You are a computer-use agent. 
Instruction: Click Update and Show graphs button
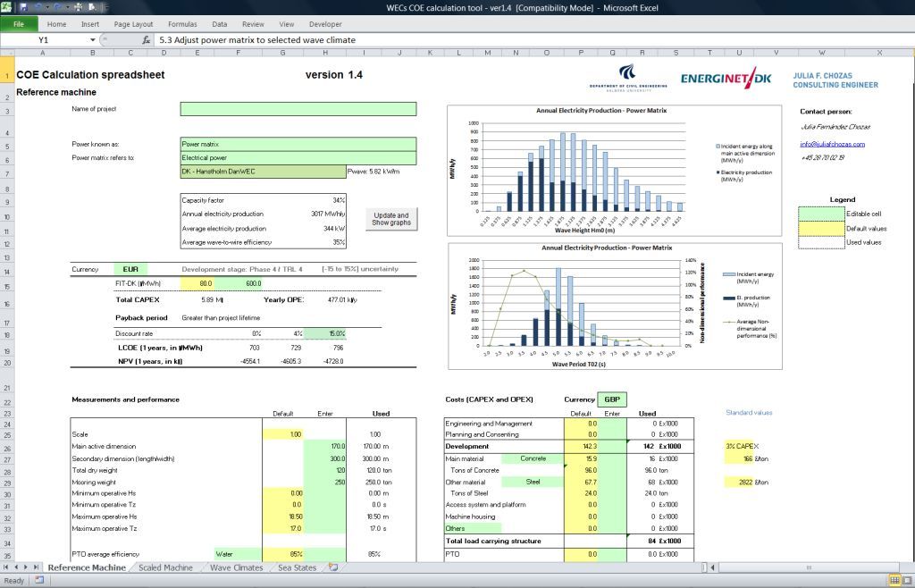[x=391, y=219]
